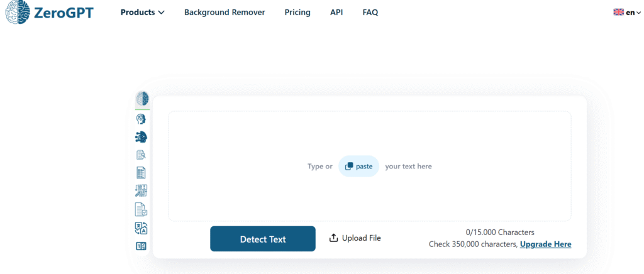Follow the Upgrade Here link
Viewport: 644px width, 274px height.
click(x=545, y=244)
